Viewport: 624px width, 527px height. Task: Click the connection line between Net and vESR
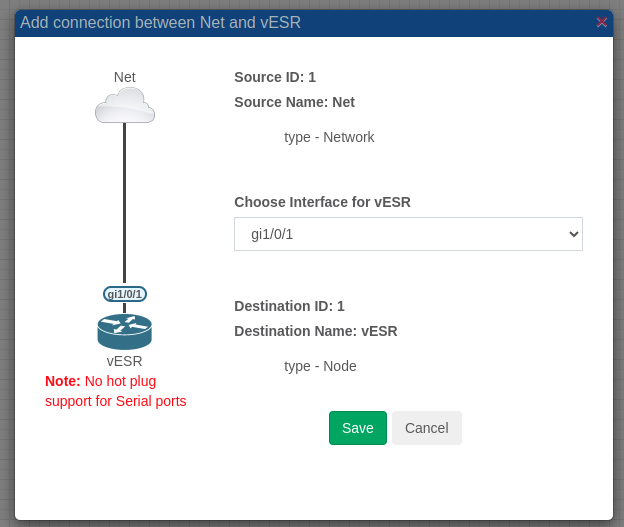[124, 200]
